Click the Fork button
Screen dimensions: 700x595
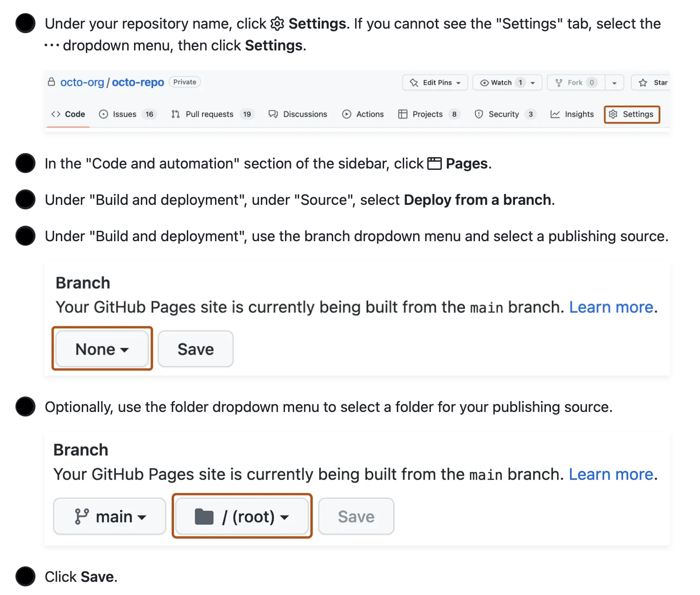click(575, 83)
